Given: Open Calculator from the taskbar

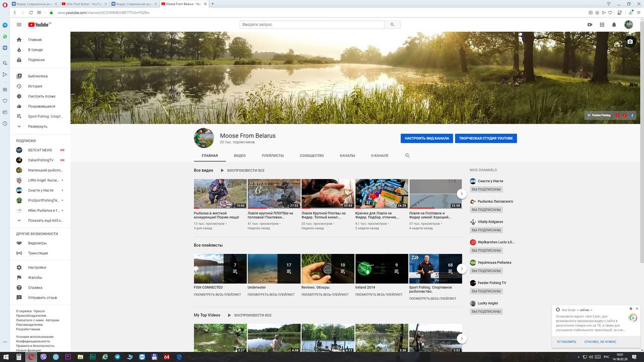Looking at the screenshot, I should (x=19, y=357).
